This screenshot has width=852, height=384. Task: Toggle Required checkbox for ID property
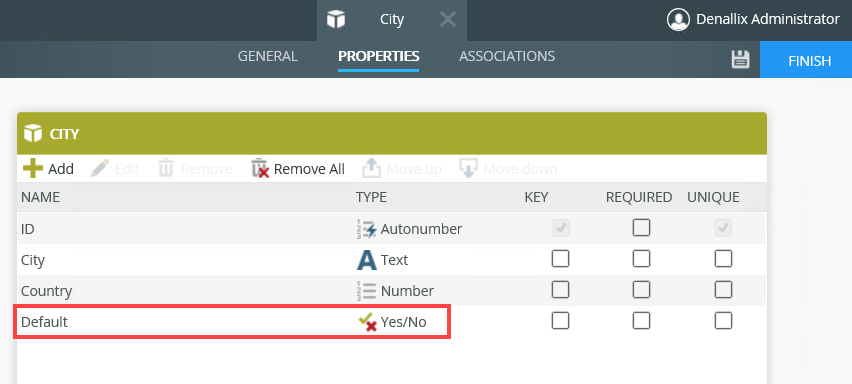[x=641, y=228]
